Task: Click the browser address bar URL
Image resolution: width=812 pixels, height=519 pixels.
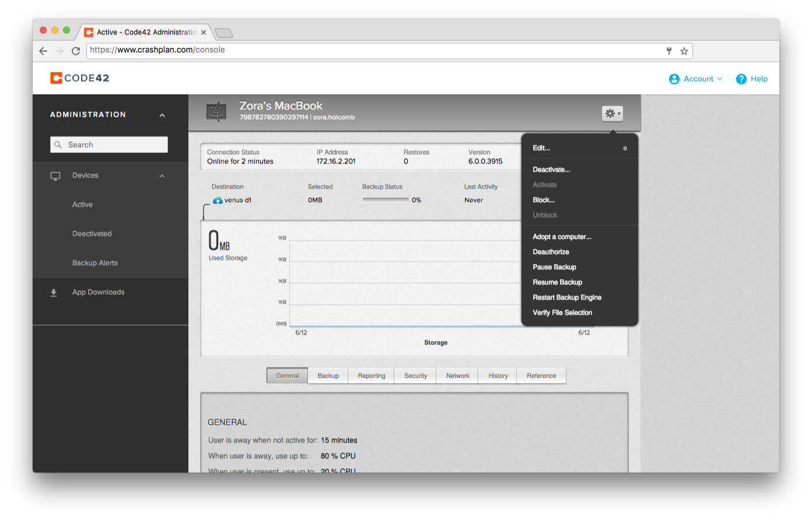Action: pyautogui.click(x=157, y=50)
